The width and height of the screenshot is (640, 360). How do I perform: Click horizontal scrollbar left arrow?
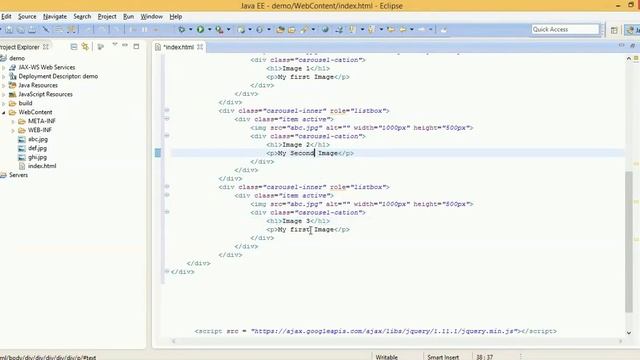(x=173, y=341)
